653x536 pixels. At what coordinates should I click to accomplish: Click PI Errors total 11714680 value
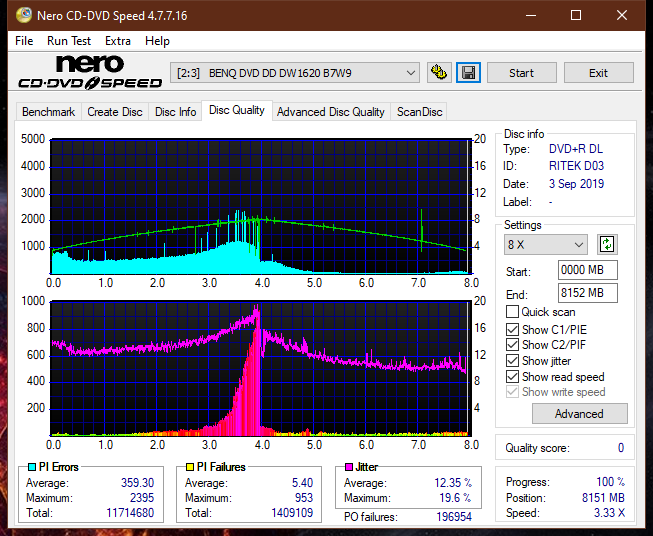pos(130,513)
